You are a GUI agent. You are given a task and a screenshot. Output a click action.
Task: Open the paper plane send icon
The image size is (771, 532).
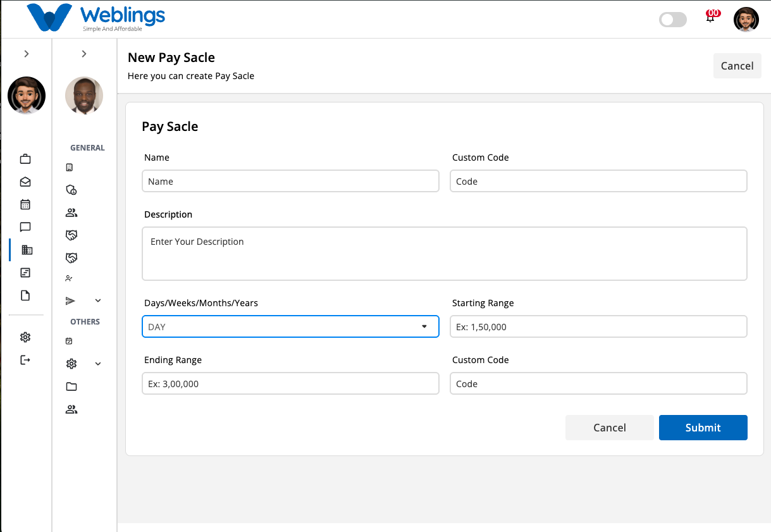click(x=71, y=300)
